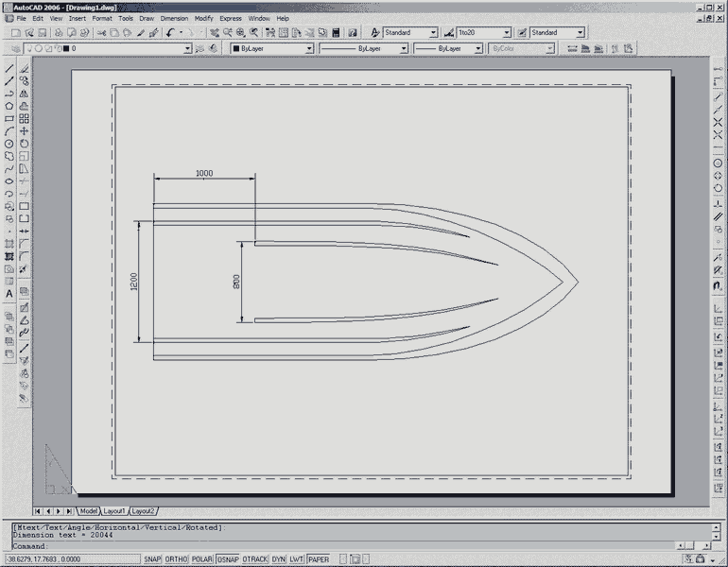Expand the Tto20 dimension style dropdown
The width and height of the screenshot is (728, 567).
coord(507,33)
